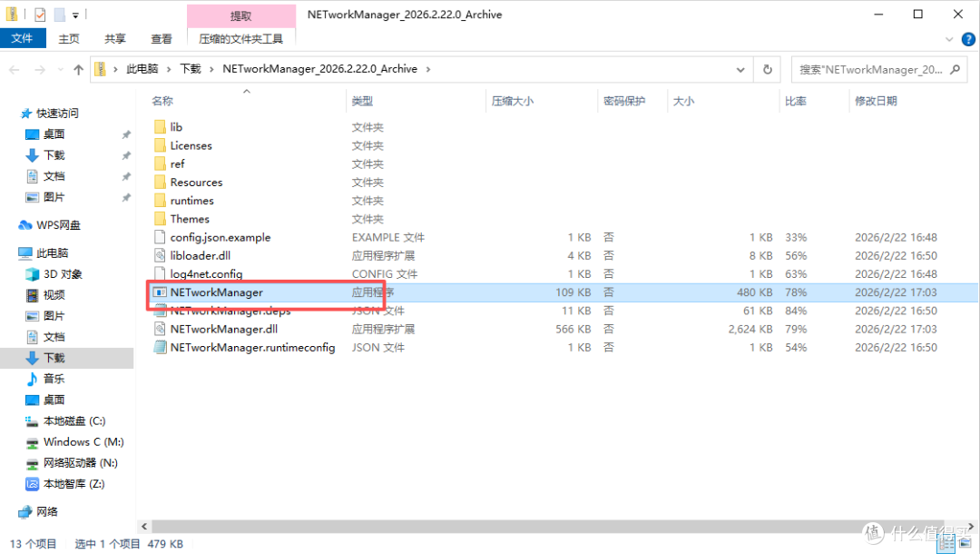Select the Licenses folder icon
Viewport: 980px width, 554px height.
coord(160,145)
